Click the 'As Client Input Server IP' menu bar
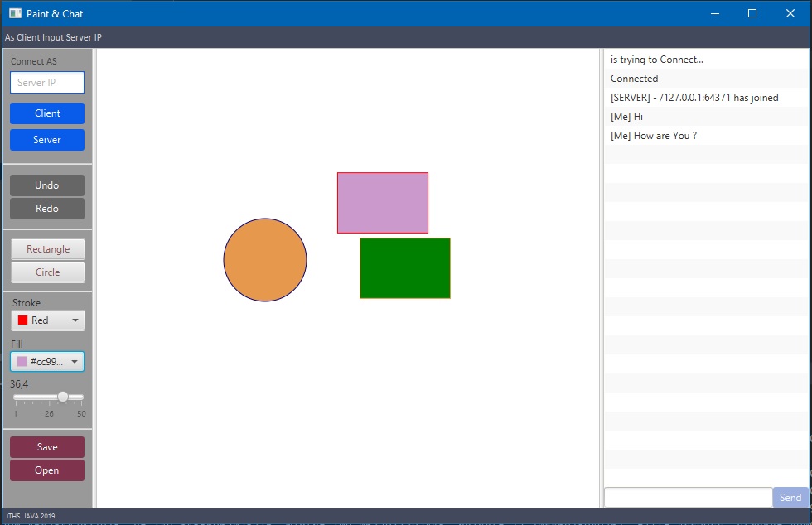812x525 pixels. tap(53, 37)
